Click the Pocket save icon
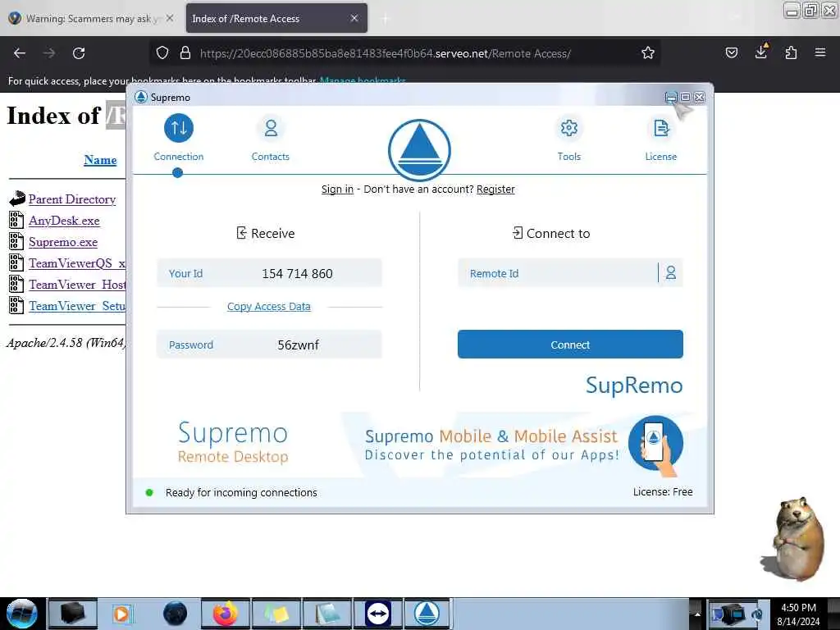The height and width of the screenshot is (630, 840). pyautogui.click(x=732, y=52)
